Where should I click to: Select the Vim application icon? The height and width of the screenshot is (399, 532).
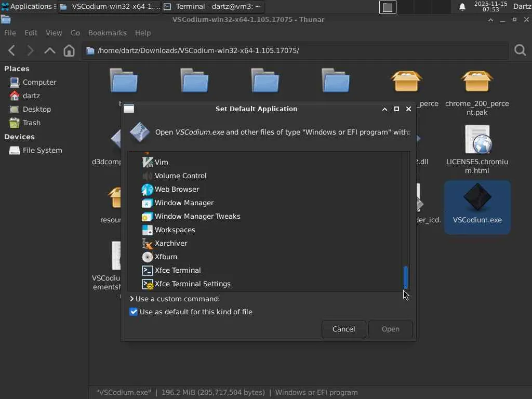pos(147,162)
